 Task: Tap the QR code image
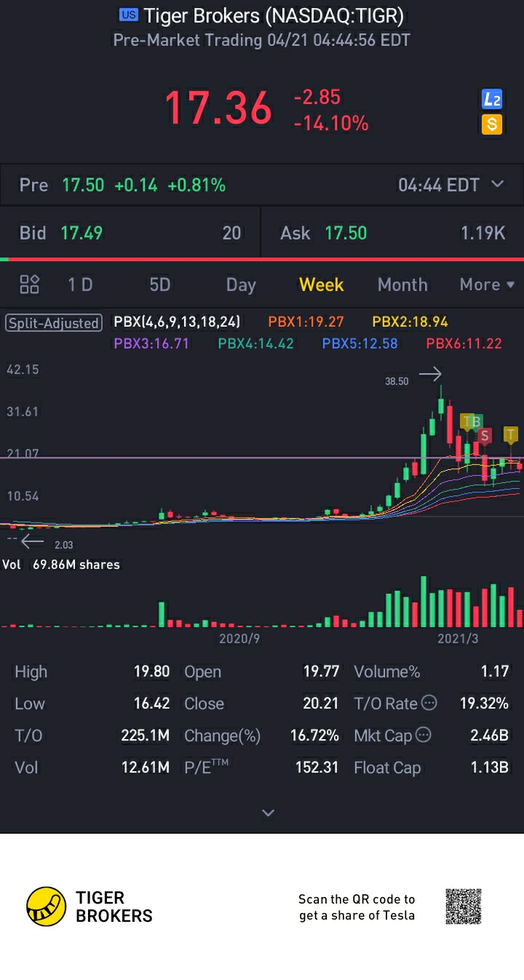(x=464, y=907)
